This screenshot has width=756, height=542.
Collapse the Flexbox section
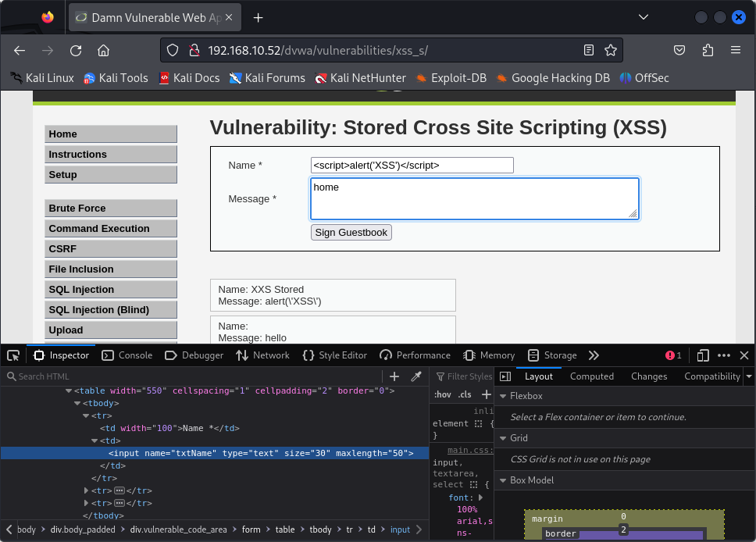coord(503,396)
